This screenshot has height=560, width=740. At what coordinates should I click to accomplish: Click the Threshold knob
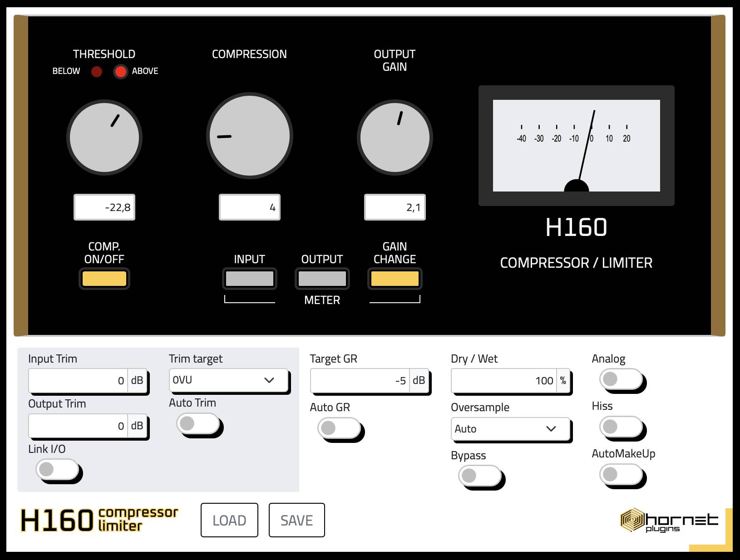click(x=104, y=137)
